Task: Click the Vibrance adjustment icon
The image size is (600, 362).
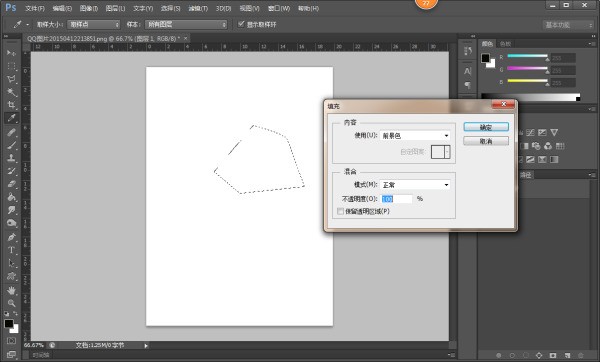Action: (554, 133)
